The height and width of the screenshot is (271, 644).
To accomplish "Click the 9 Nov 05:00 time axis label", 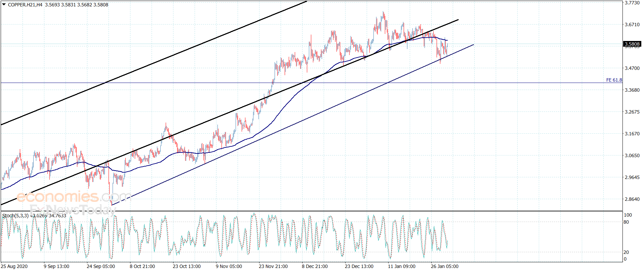I will pos(229,266).
